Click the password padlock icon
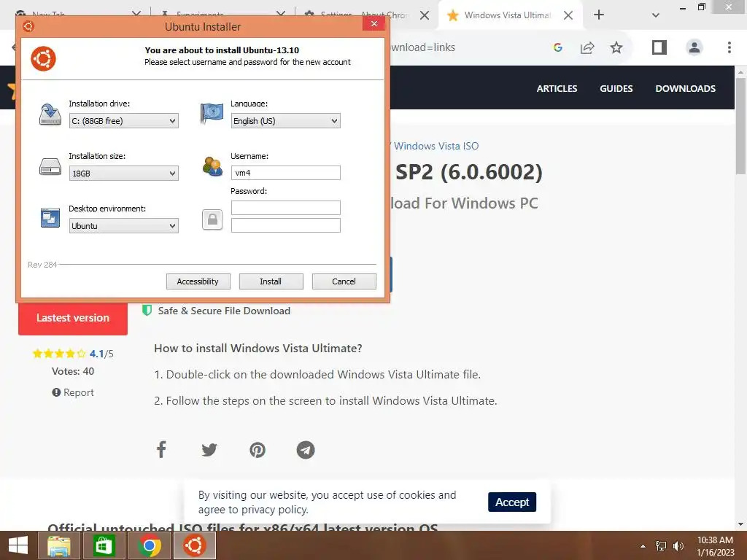Screen dimensions: 747x560 pyautogui.click(x=212, y=219)
